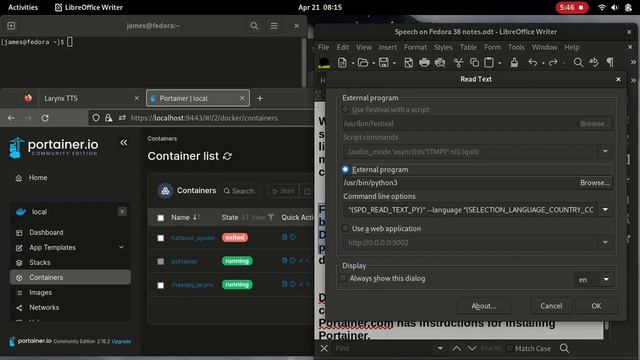Toggle Print Preview icon in Writer toolbar
Viewport: 640px width, 360px height.
pos(440,62)
